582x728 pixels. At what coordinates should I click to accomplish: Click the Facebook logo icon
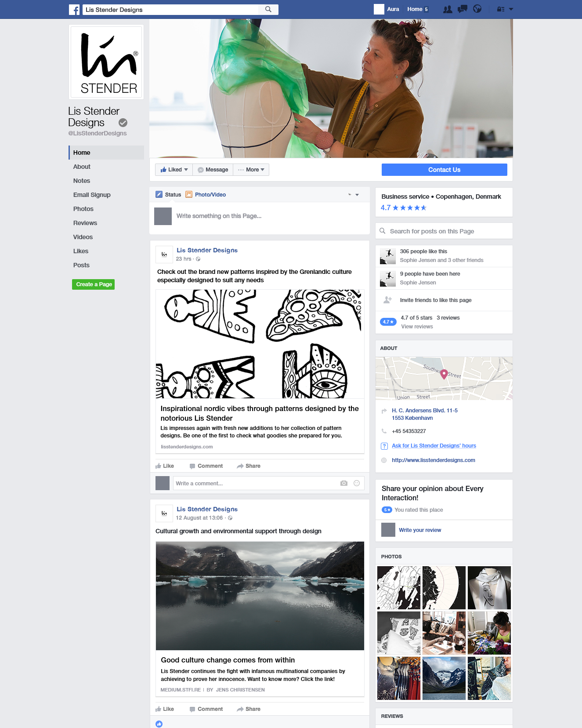74,9
